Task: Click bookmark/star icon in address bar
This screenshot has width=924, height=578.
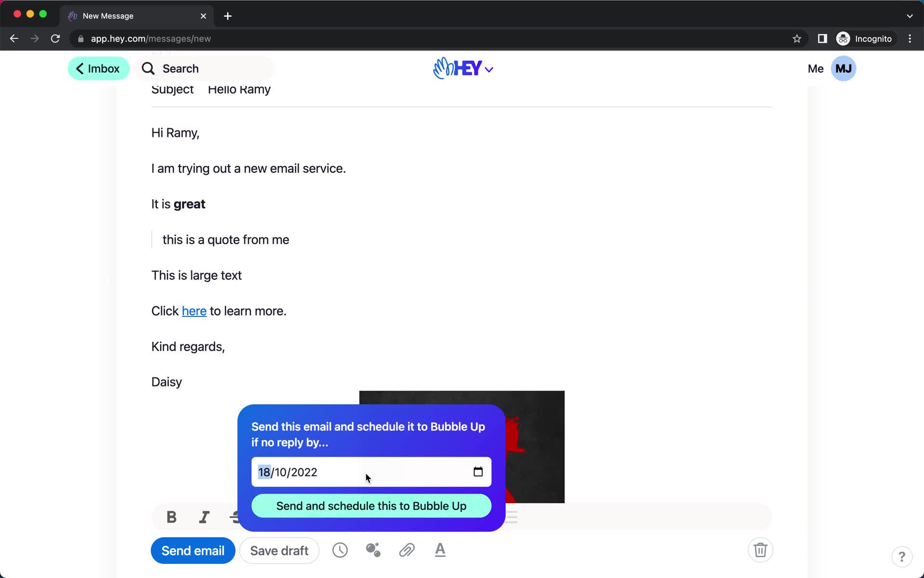Action: (796, 39)
